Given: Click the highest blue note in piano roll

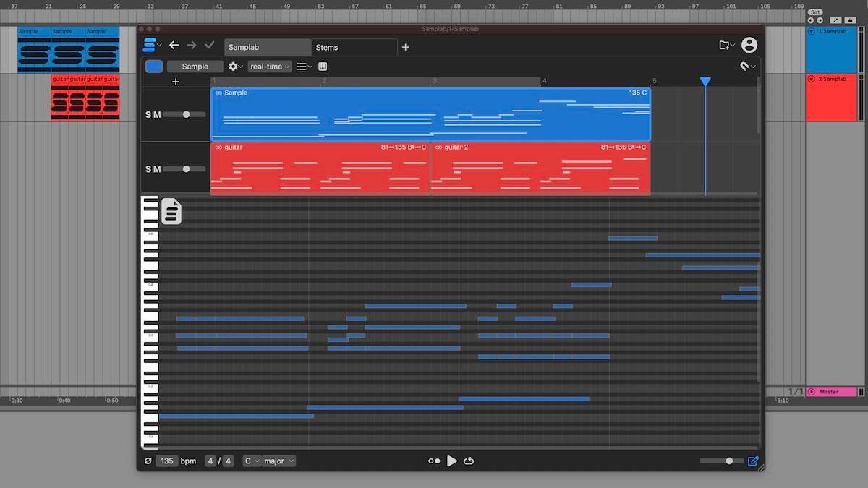Looking at the screenshot, I should [633, 238].
